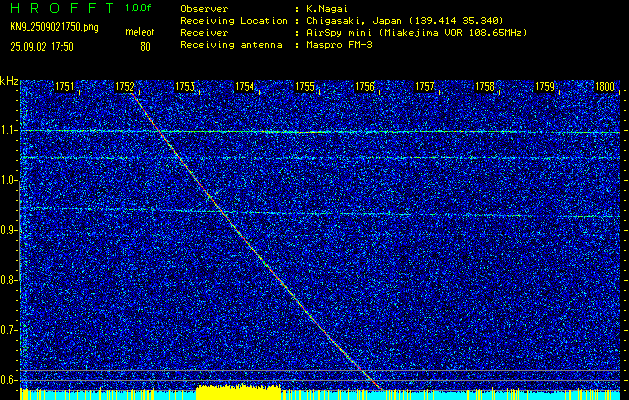This screenshot has width=629, height=400.
Task: Click the Observer field label
Action: point(204,8)
